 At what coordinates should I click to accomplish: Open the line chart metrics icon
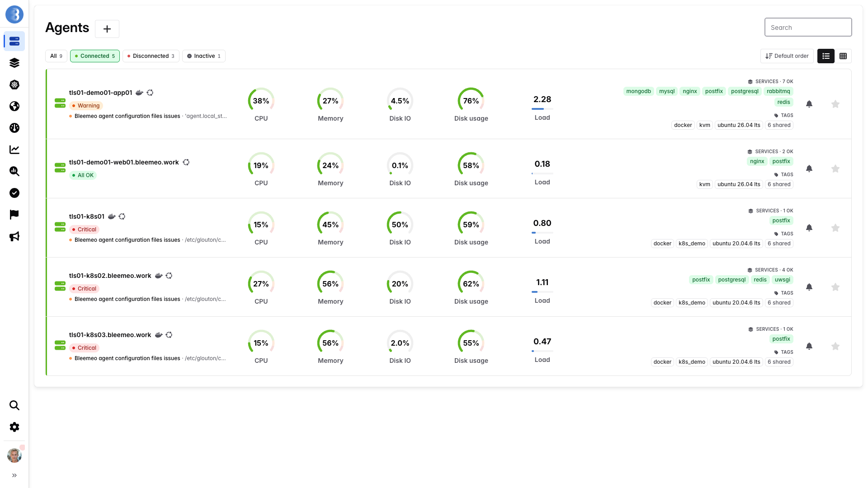click(x=14, y=150)
